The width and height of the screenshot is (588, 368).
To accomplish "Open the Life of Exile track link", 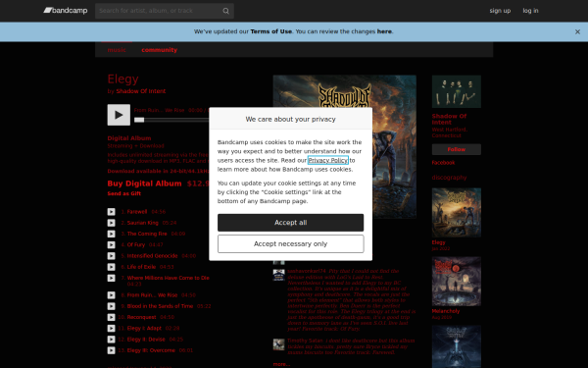I will click(x=141, y=267).
